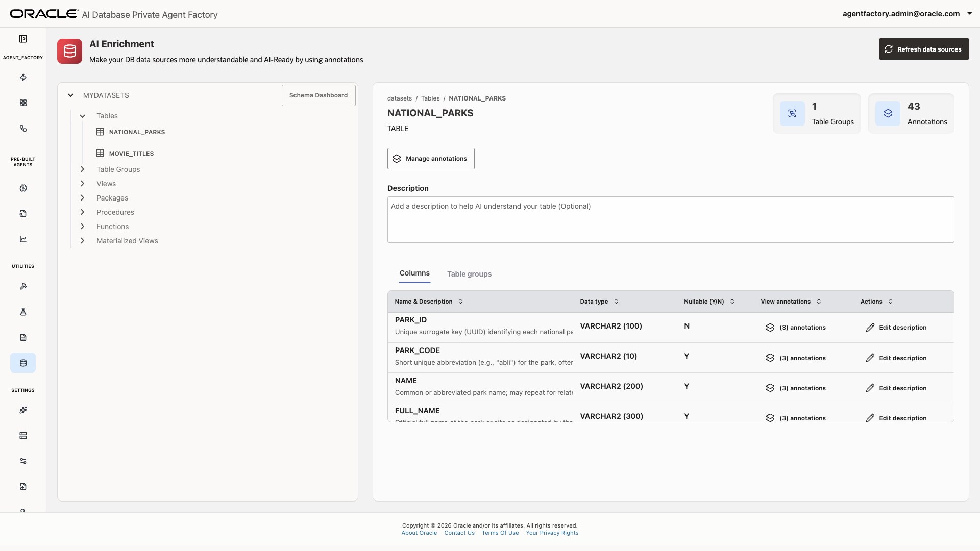The height and width of the screenshot is (551, 980).
Task: Click the red AI Enrichment database logo
Action: tap(69, 52)
